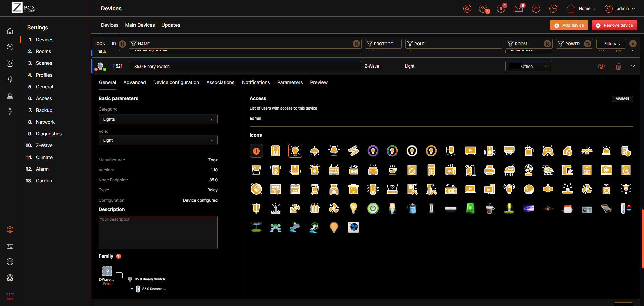The width and height of the screenshot is (644, 306).
Task: Switch to the Parameters tab
Action: [290, 82]
